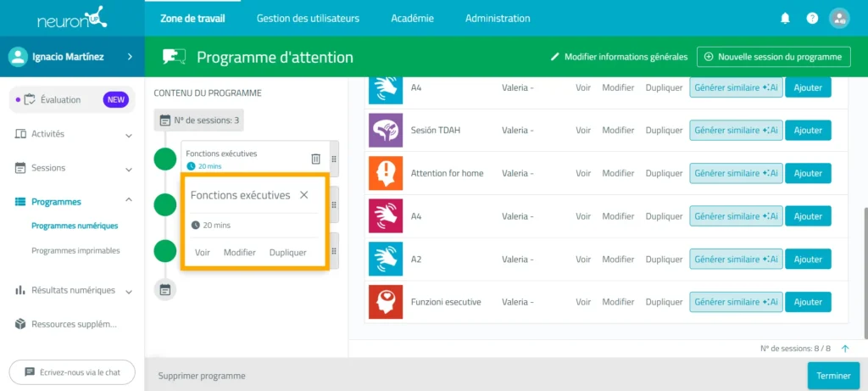
Task: Click the program speech-bubble icon in green header
Action: [x=174, y=57]
